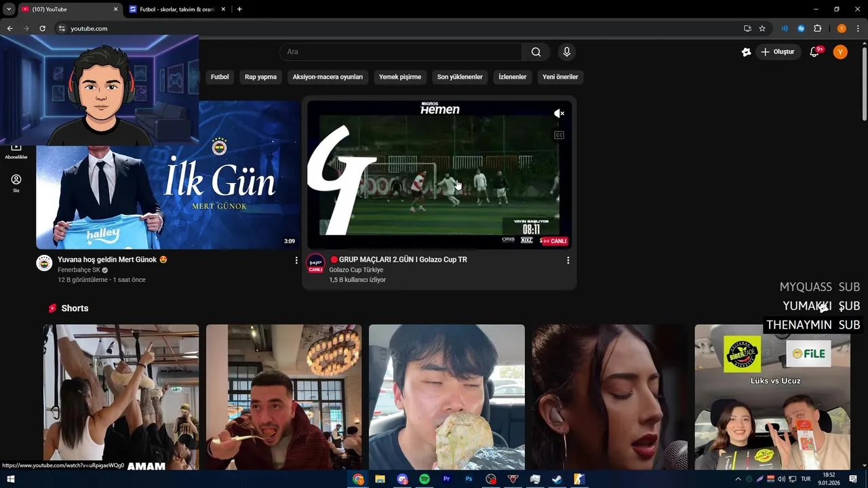868x488 pixels.
Task: Open File Explorer from the taskbar
Action: 380,479
